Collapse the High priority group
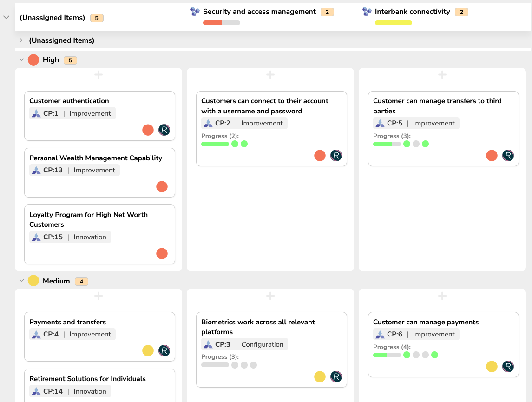 (21, 60)
